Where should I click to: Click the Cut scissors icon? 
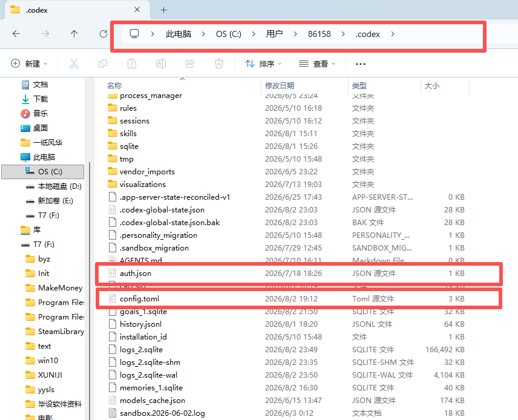coord(74,64)
